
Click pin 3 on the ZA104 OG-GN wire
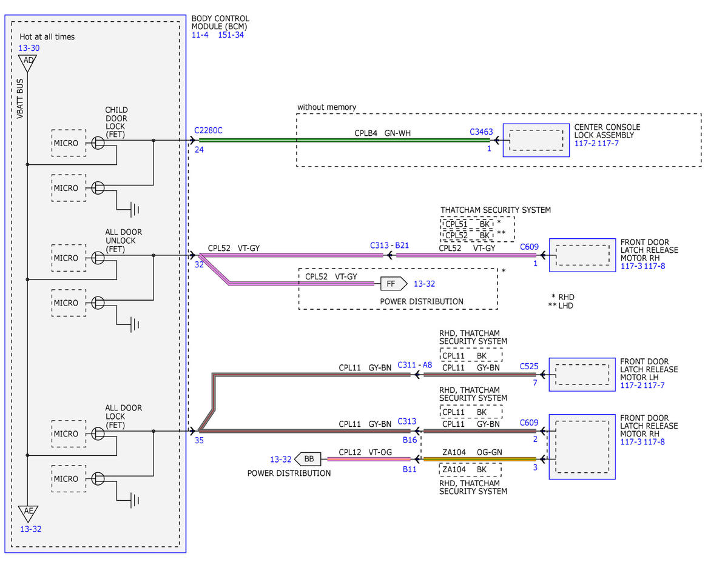[x=535, y=467]
